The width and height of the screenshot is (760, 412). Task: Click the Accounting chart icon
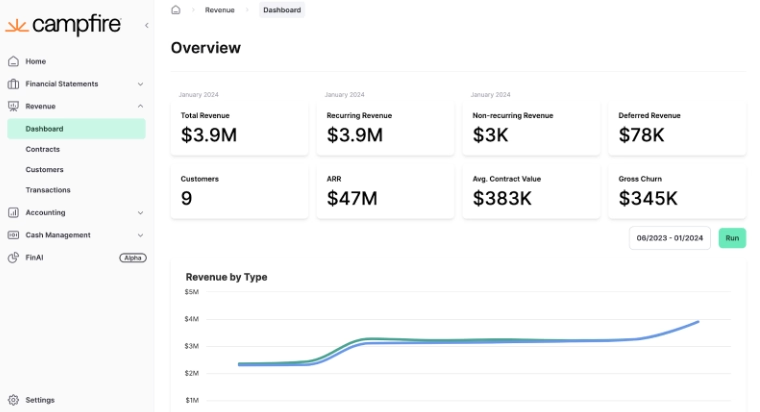tap(14, 212)
